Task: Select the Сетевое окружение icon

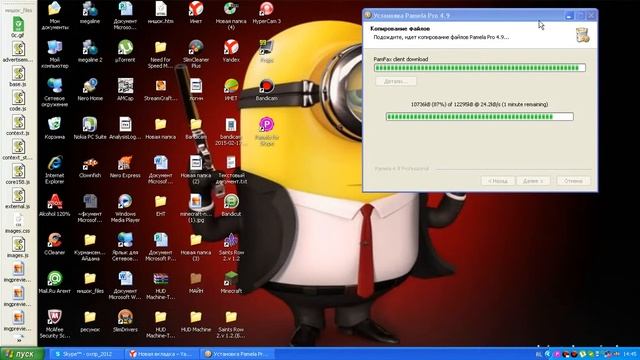Action: 55,92
